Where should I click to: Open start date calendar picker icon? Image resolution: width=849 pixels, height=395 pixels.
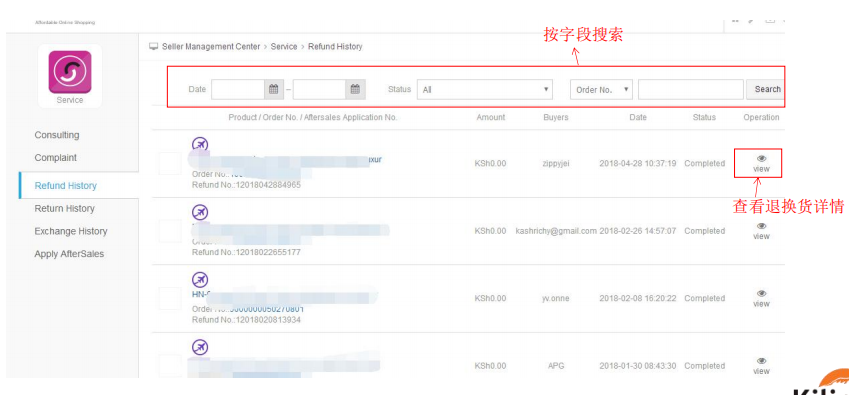click(273, 89)
